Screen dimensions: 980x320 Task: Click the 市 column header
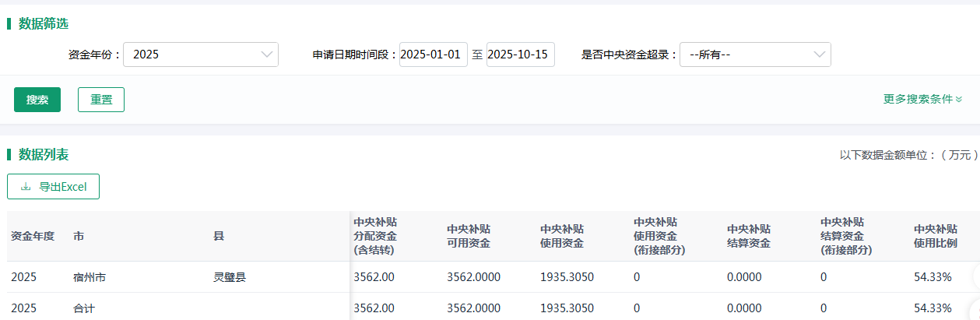(x=79, y=236)
